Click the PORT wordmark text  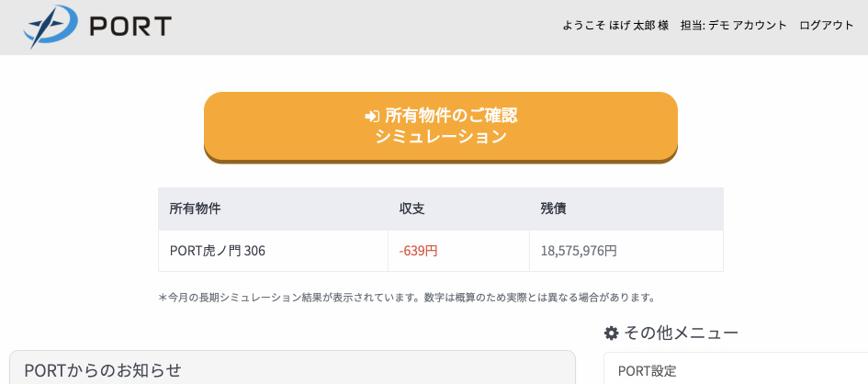tap(130, 27)
